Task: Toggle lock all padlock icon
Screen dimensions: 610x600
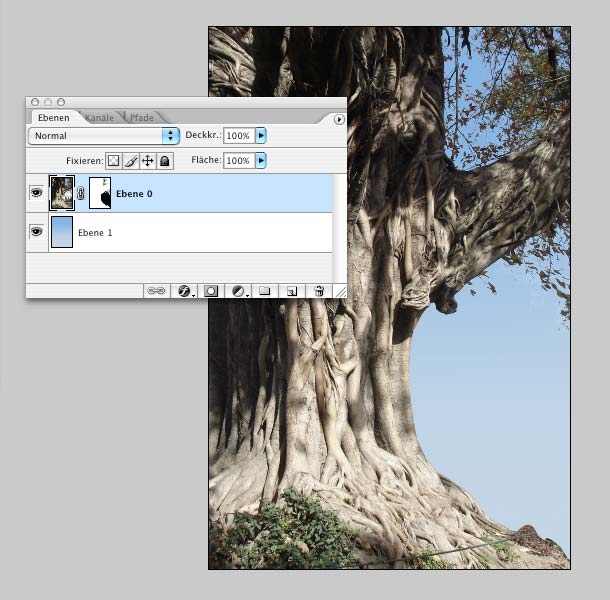Action: [165, 161]
